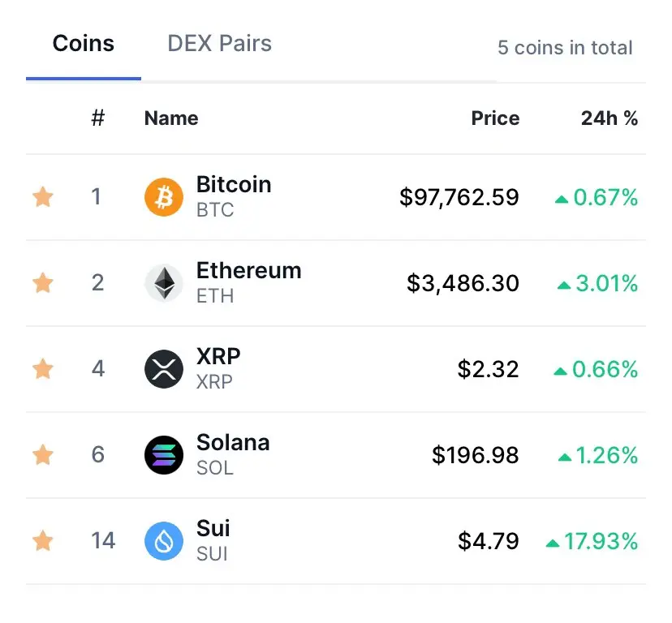
Task: Sort coins by the # rank column
Action: coord(98,118)
